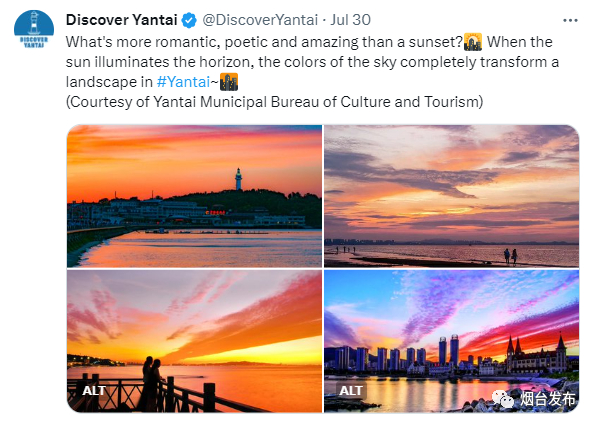The height and width of the screenshot is (425, 595).
Task: Show ALT text on city skyline photo
Action: (x=351, y=390)
